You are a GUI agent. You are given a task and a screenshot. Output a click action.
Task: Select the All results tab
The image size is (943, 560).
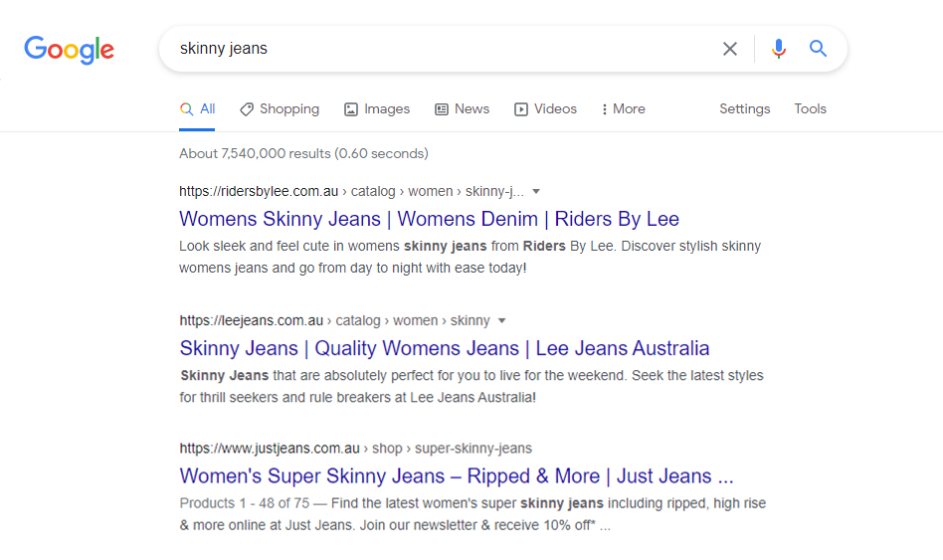pos(197,108)
